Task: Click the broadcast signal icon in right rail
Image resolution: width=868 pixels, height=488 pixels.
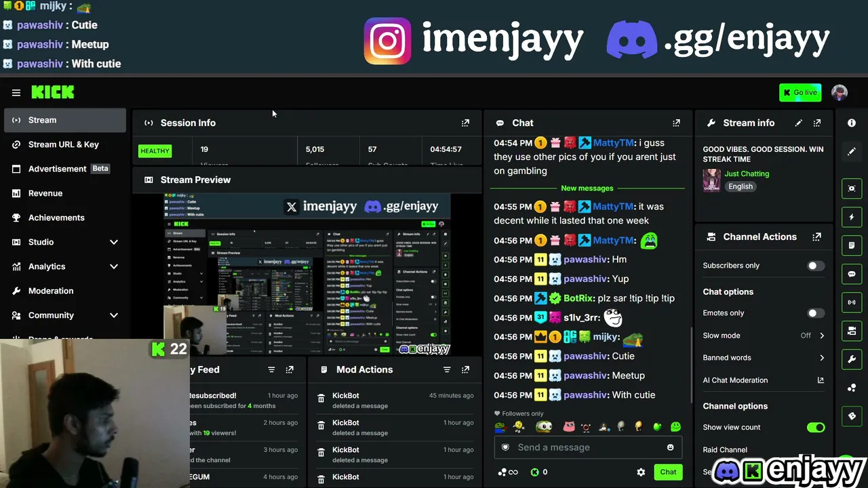Action: coord(852,302)
